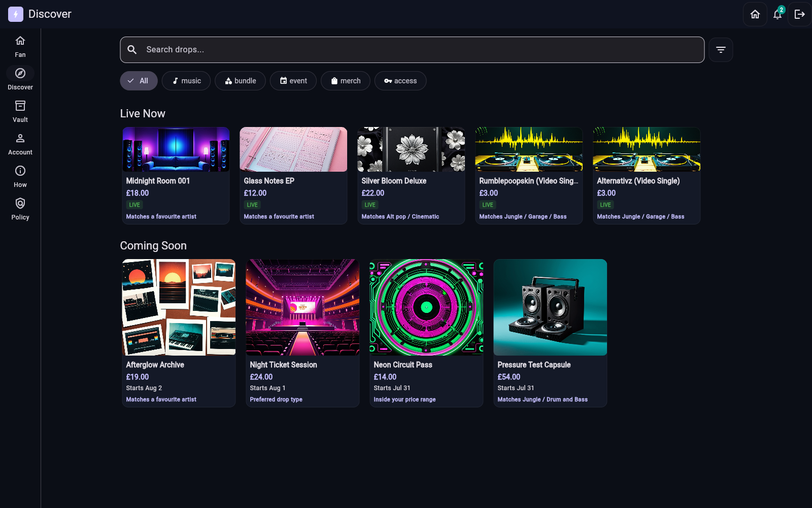
Task: Click 'Inside your price range' label
Action: (x=404, y=399)
